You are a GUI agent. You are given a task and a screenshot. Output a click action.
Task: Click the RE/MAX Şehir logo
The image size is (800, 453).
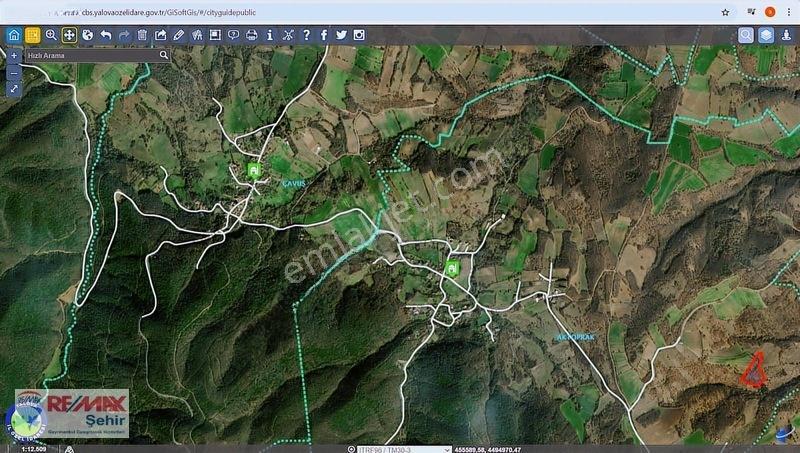[x=72, y=413]
